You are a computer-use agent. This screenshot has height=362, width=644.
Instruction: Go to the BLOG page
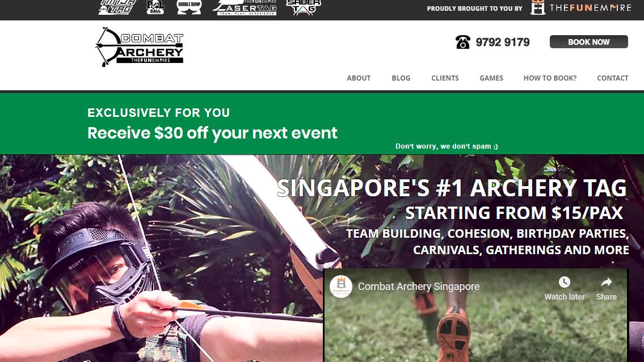point(401,78)
